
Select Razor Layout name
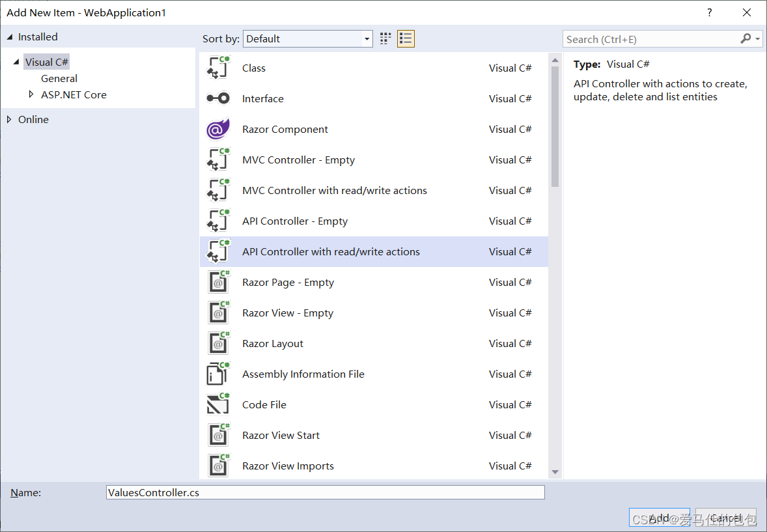coord(272,344)
